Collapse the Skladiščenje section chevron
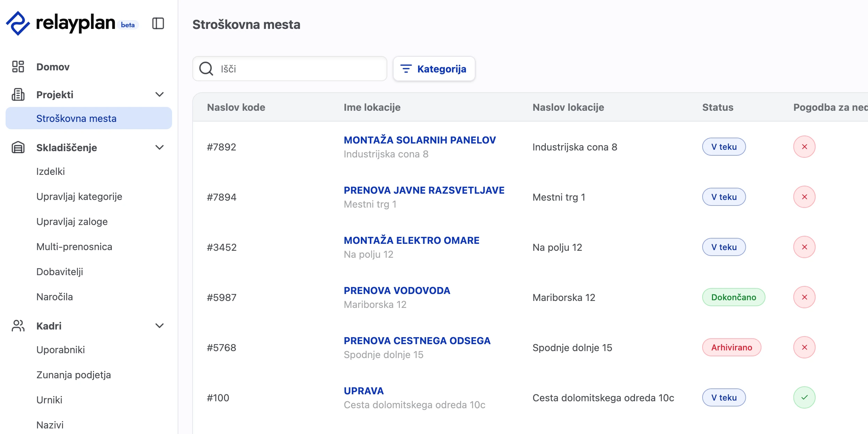Image resolution: width=868 pixels, height=434 pixels. [160, 147]
